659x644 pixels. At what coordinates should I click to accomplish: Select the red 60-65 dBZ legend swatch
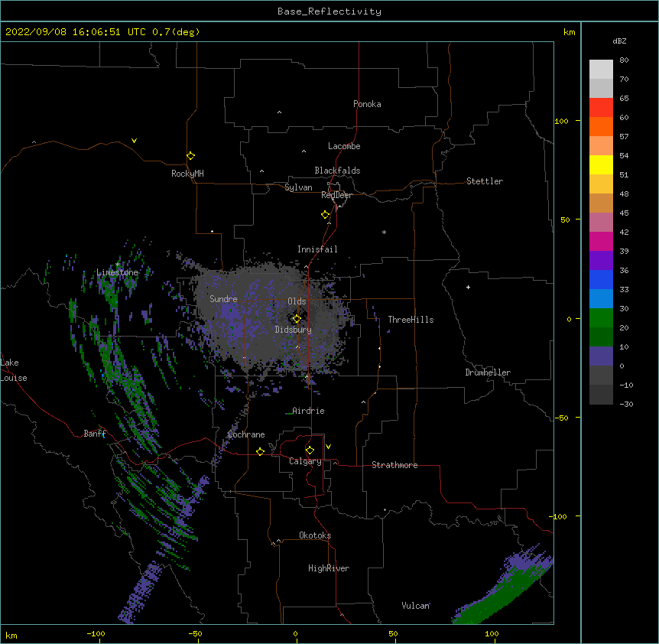(601, 107)
